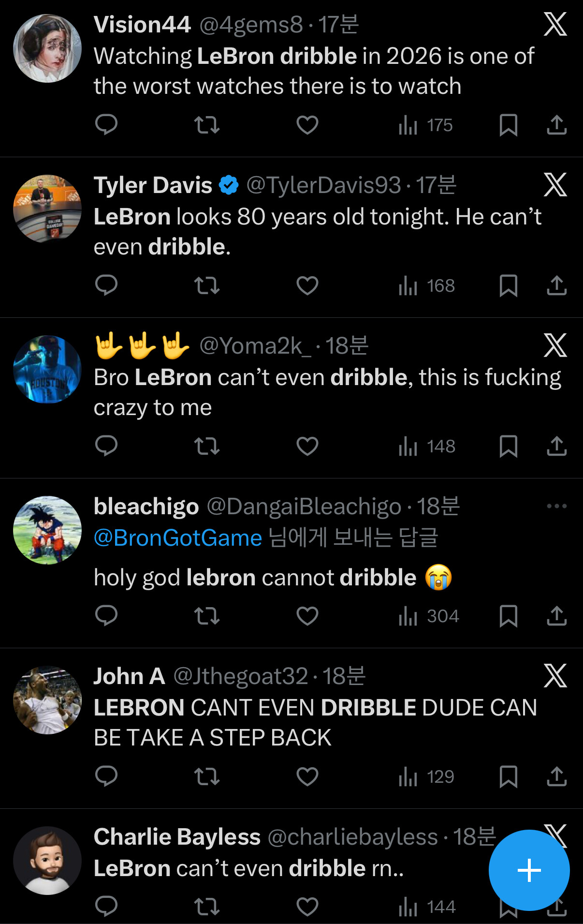Screen dimensions: 583x924
Task: Reply to John A's tweet
Action: tap(106, 776)
